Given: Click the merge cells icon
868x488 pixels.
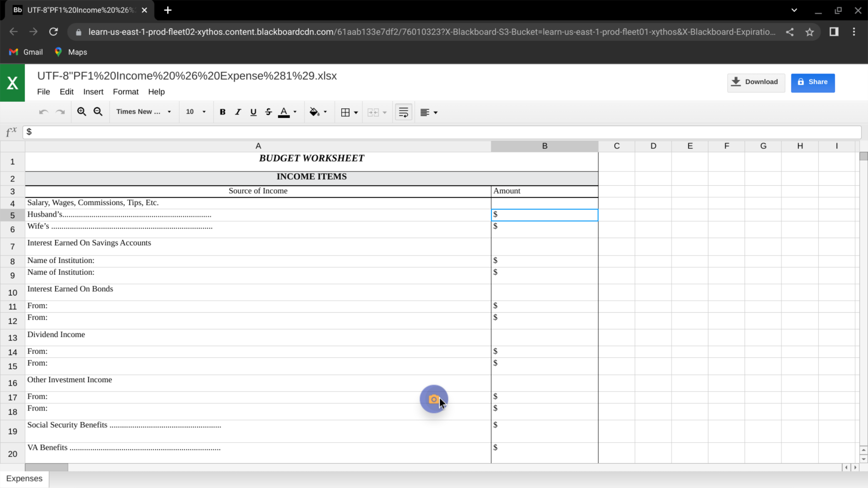Looking at the screenshot, I should click(373, 113).
